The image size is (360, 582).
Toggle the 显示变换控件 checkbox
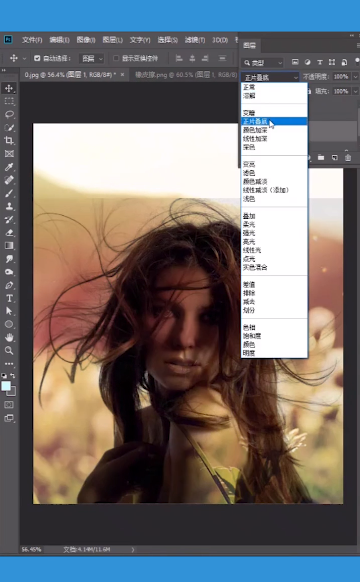pyautogui.click(x=116, y=58)
